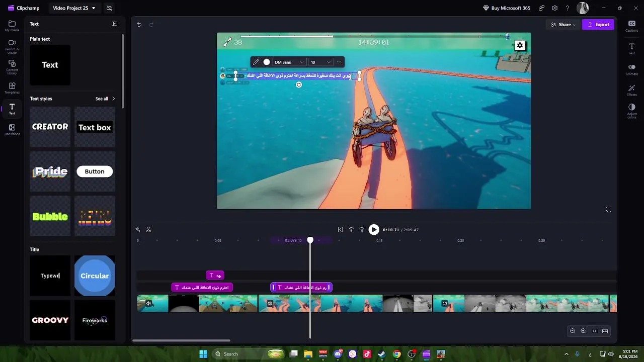
Task: Open Steam from the taskbar
Action: pyautogui.click(x=382, y=354)
